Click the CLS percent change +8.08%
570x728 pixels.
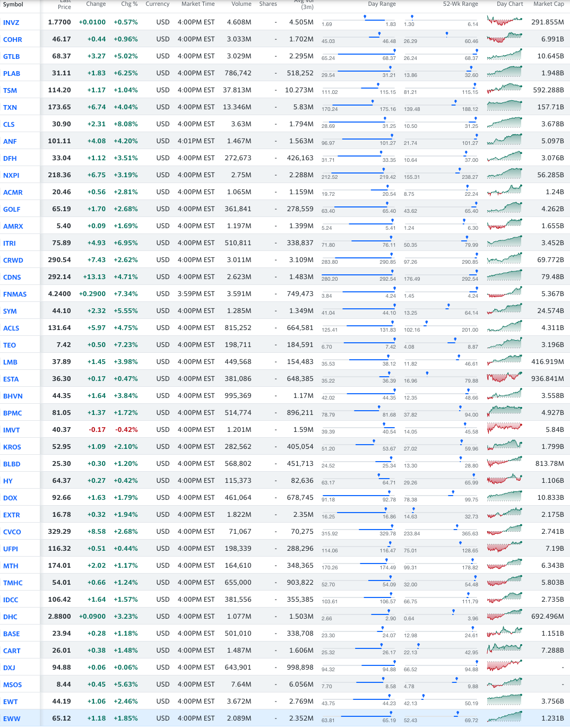tap(126, 124)
